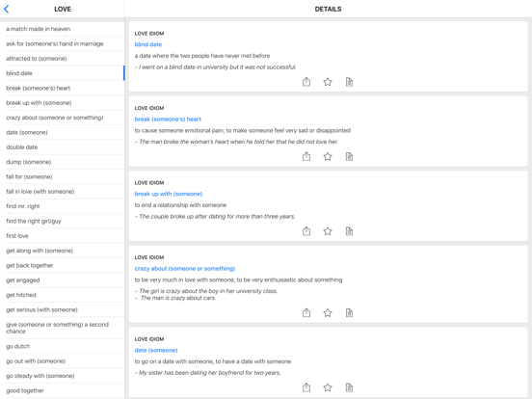Star the 'break (someone's) heart' idiom

pyautogui.click(x=328, y=156)
